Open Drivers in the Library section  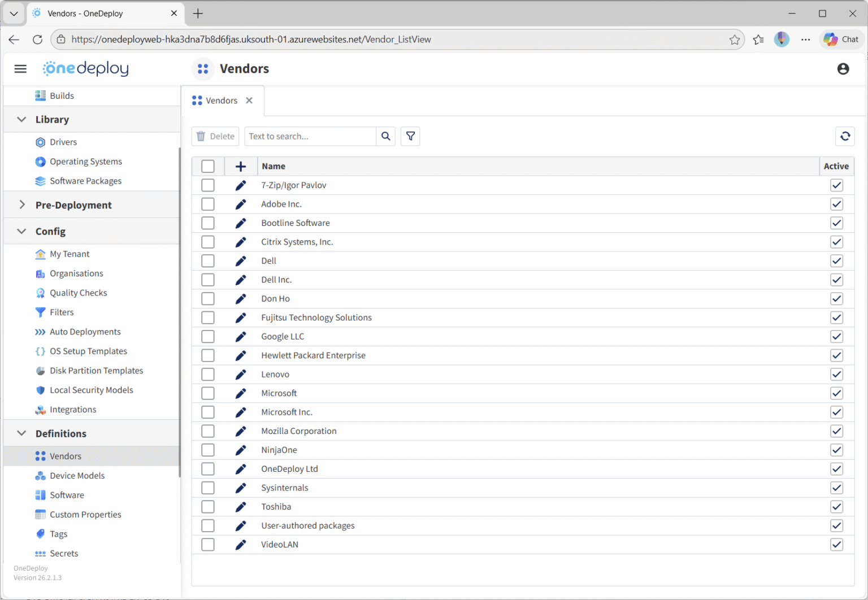[63, 142]
